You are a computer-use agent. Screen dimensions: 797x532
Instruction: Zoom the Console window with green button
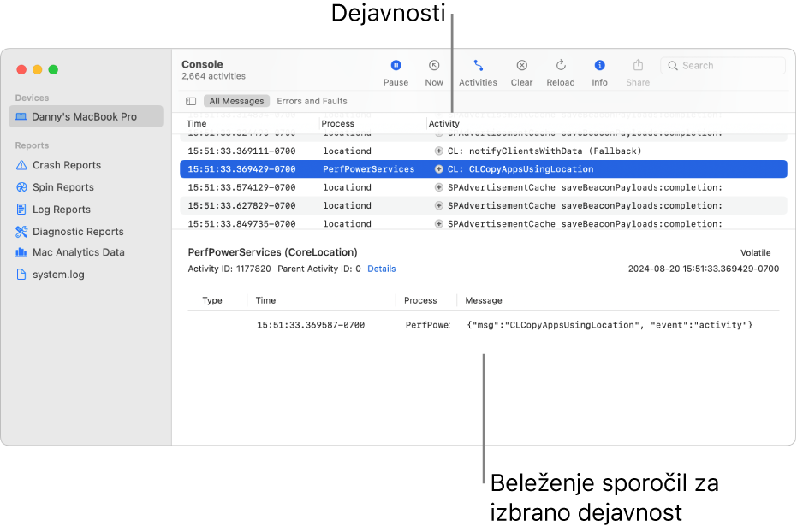pyautogui.click(x=53, y=69)
